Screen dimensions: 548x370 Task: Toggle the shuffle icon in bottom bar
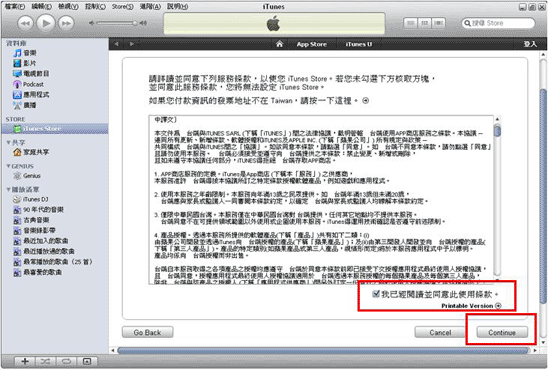pos(45,361)
